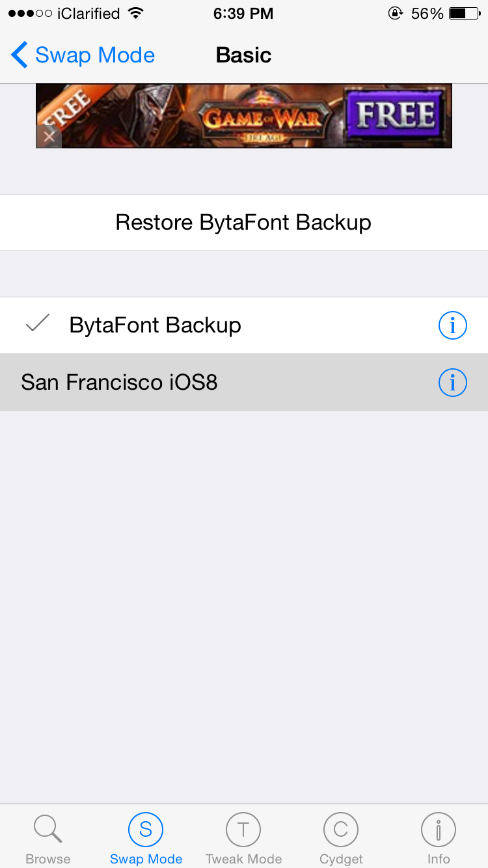
Task: Click the purple FREE ad button
Action: [396, 116]
